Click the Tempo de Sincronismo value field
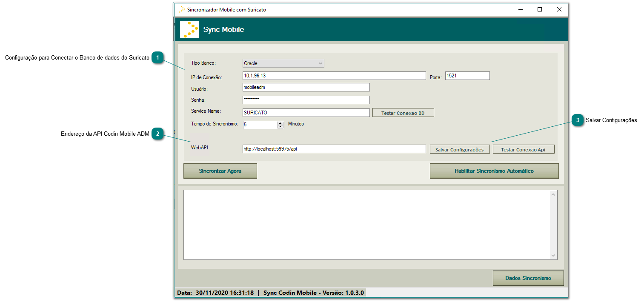This screenshot has height=302, width=644. point(260,125)
